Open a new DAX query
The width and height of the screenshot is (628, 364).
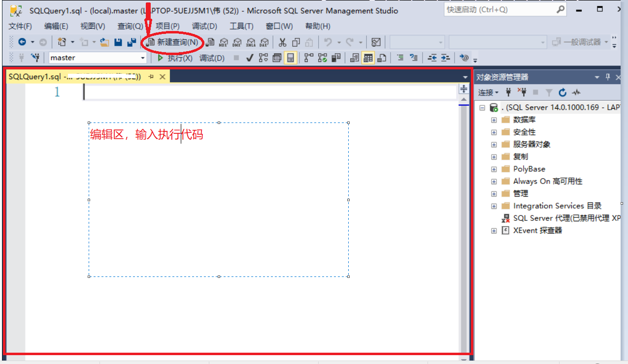264,42
